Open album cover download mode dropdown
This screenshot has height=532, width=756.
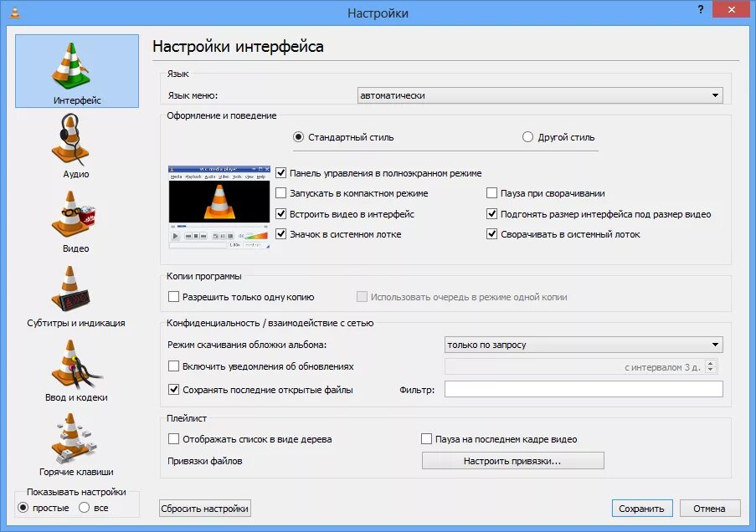click(584, 345)
